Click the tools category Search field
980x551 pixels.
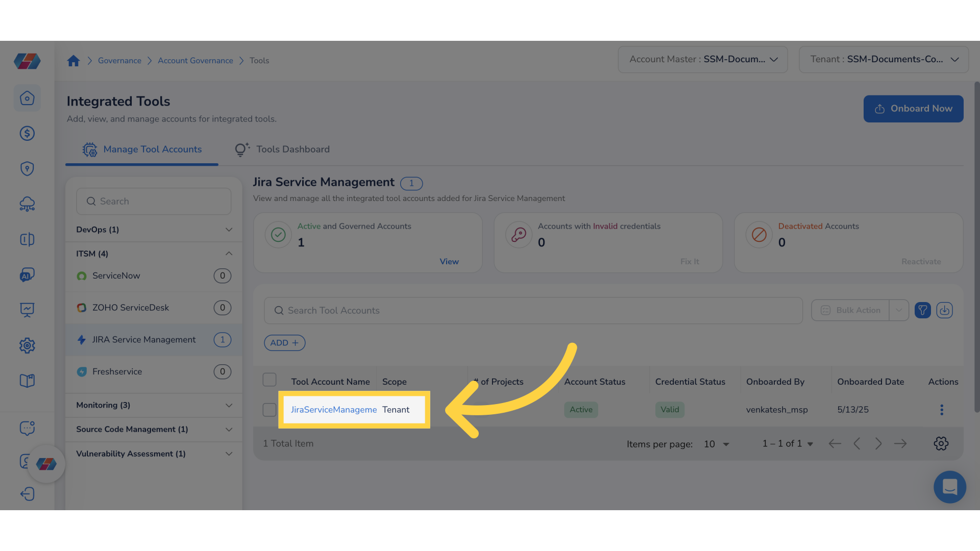coord(154,202)
